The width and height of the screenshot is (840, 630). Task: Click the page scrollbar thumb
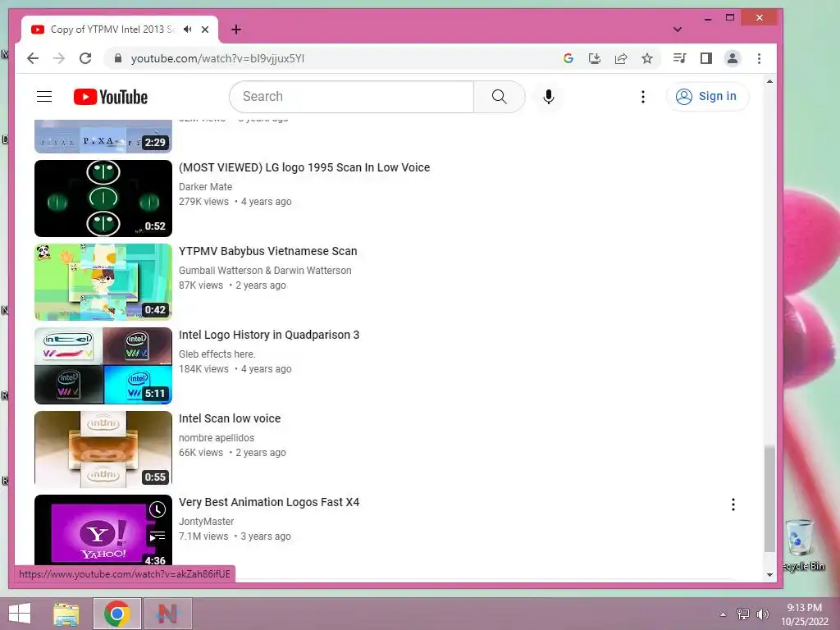coord(769,498)
